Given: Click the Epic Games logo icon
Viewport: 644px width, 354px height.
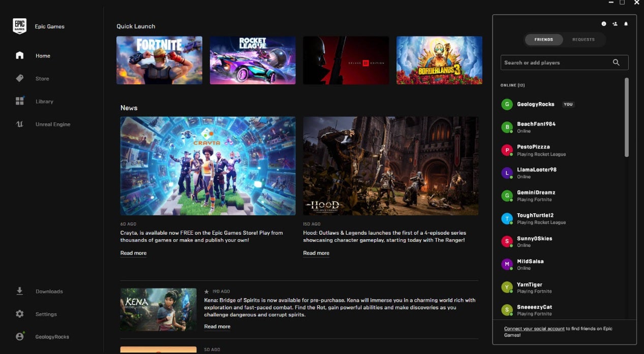Looking at the screenshot, I should click(20, 26).
